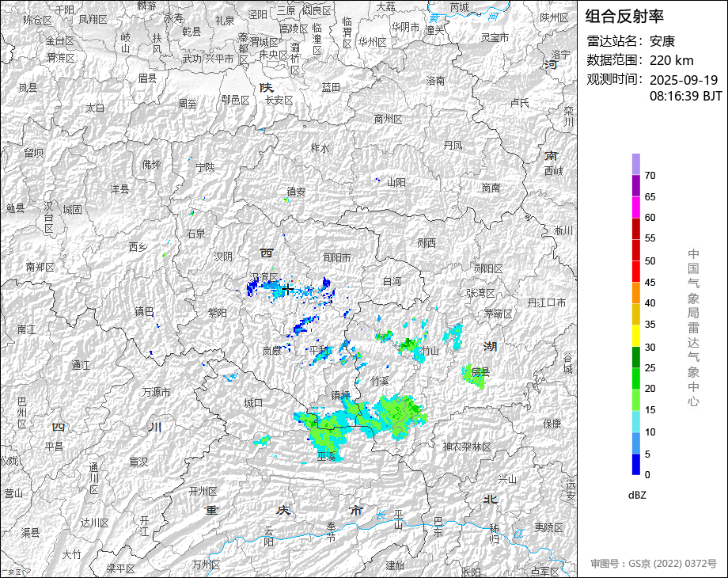Click the 房县 map label
Screen dimensions: 728x578
480,372
